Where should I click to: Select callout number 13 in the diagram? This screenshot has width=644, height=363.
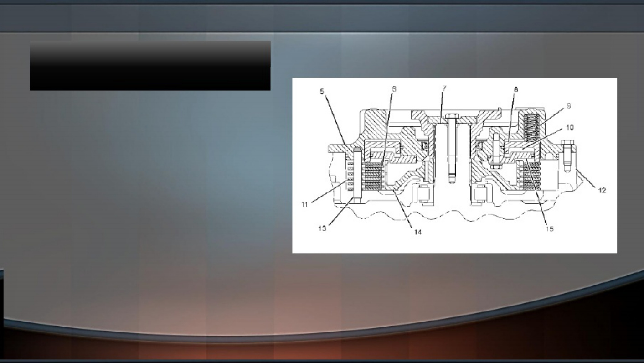pyautogui.click(x=322, y=229)
